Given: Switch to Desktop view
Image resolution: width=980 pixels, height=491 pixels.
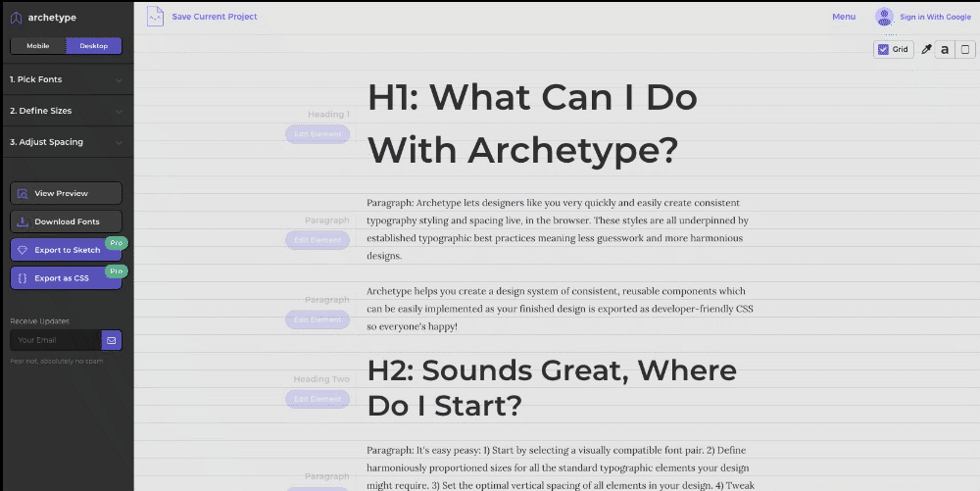Looking at the screenshot, I should (x=94, y=46).
